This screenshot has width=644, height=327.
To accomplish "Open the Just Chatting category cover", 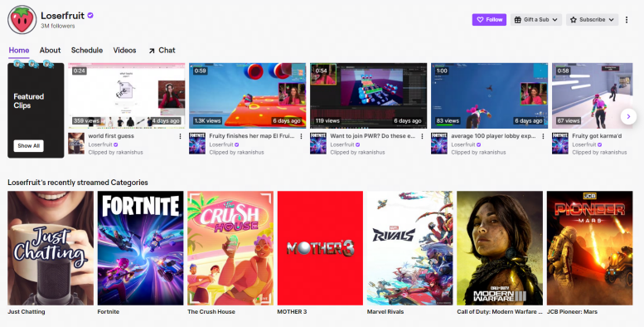I will 51,248.
